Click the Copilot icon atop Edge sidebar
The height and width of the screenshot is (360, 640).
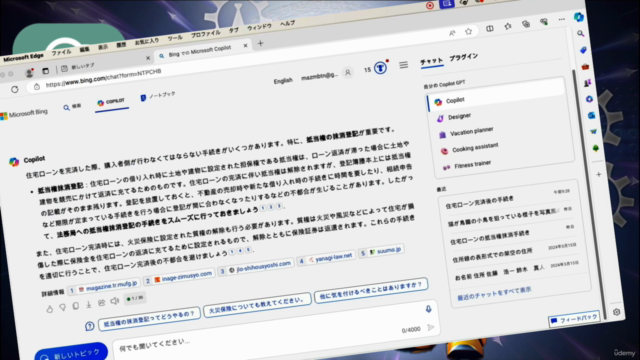coord(578,17)
